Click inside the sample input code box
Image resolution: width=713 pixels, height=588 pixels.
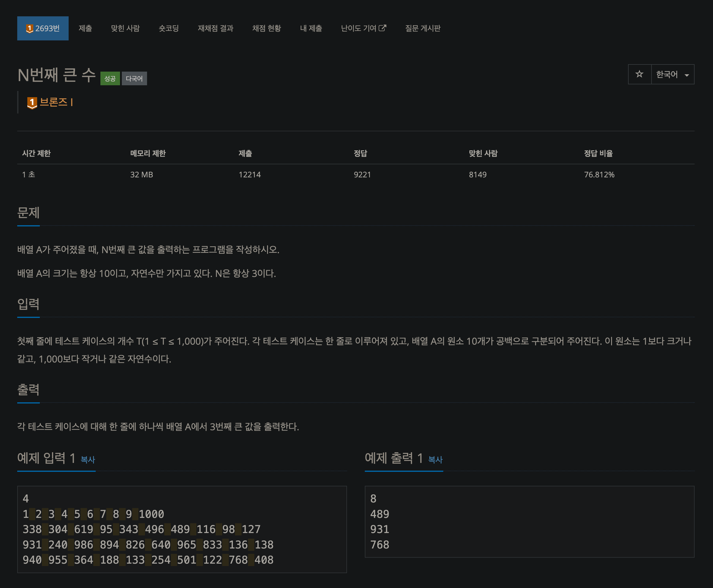click(182, 529)
